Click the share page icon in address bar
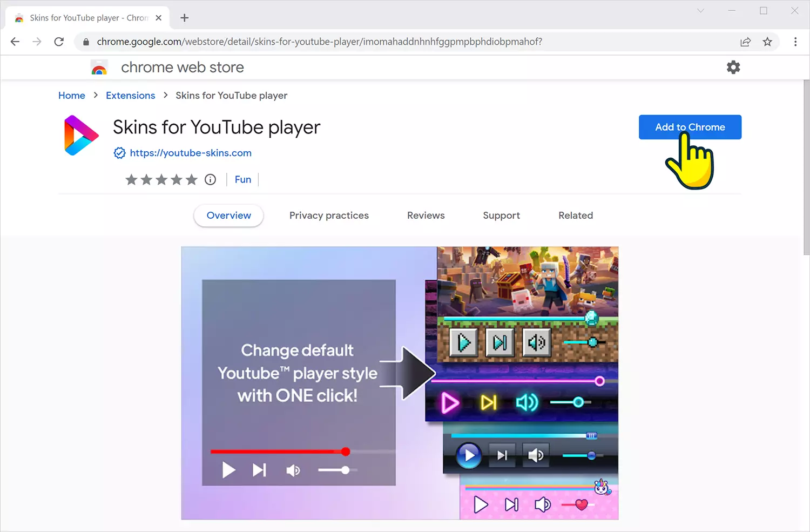The image size is (810, 532). click(745, 42)
